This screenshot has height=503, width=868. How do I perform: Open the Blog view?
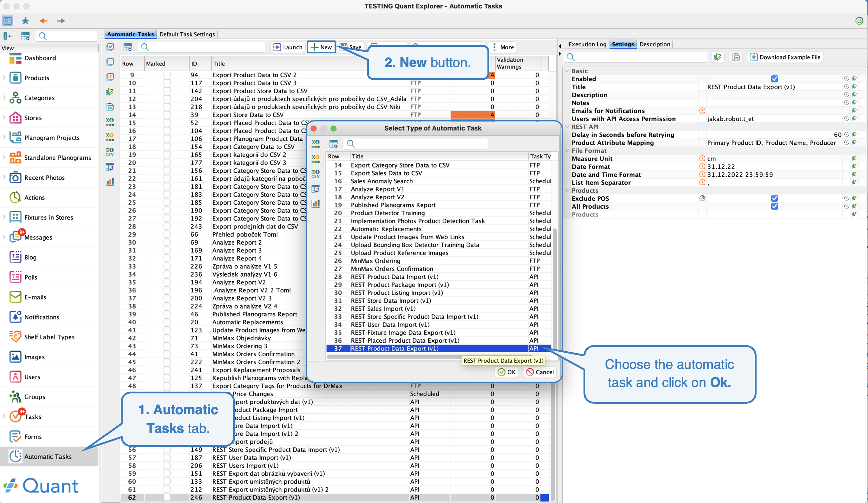[30, 257]
